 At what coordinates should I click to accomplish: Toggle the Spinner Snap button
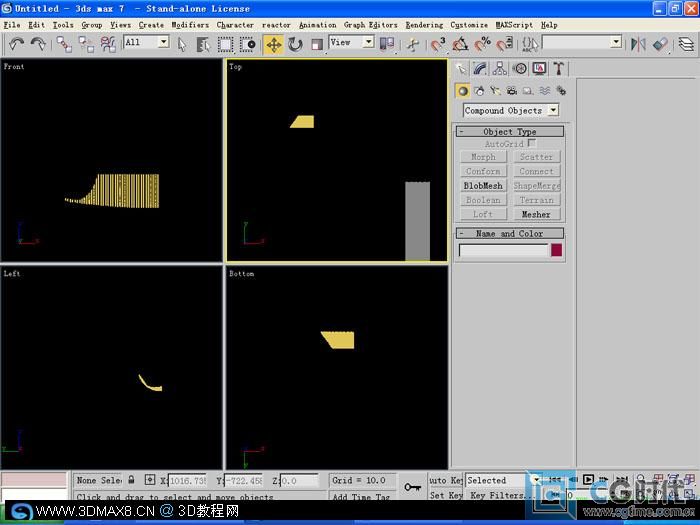click(504, 44)
